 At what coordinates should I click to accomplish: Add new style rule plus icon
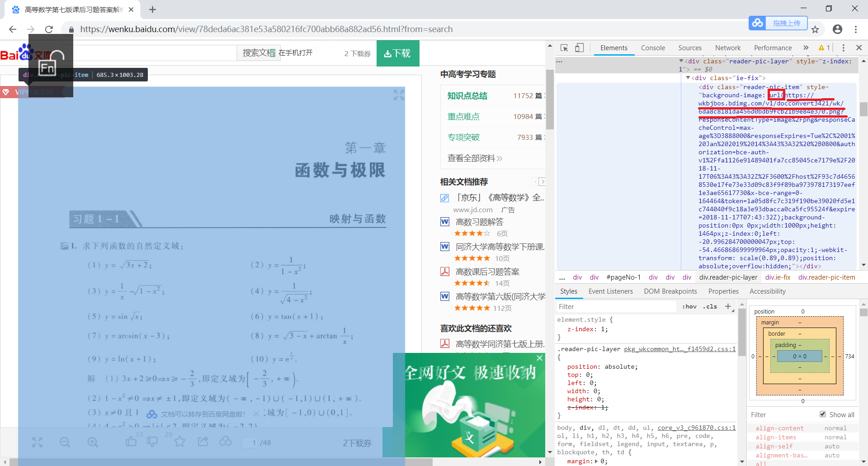728,307
